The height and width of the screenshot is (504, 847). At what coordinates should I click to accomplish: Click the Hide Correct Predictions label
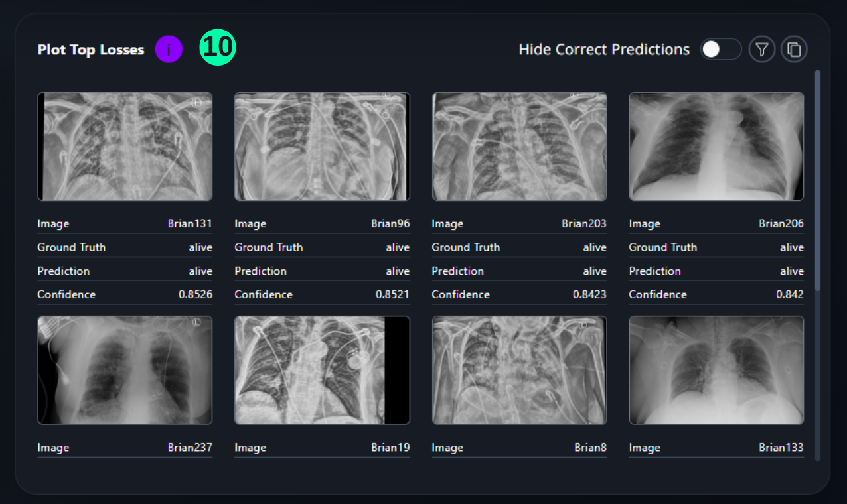(x=603, y=50)
